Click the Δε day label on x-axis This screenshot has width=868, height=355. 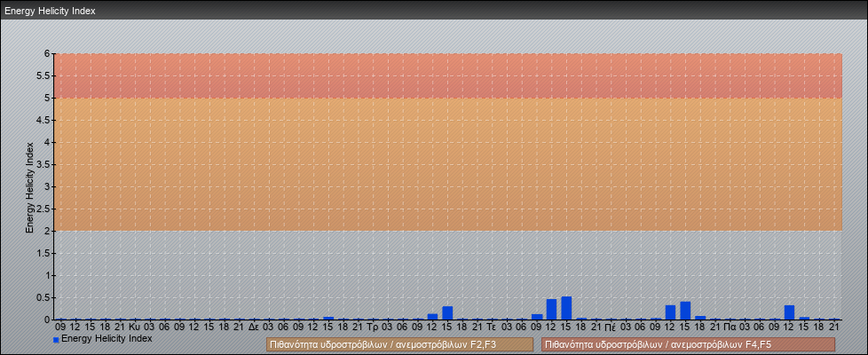point(254,327)
